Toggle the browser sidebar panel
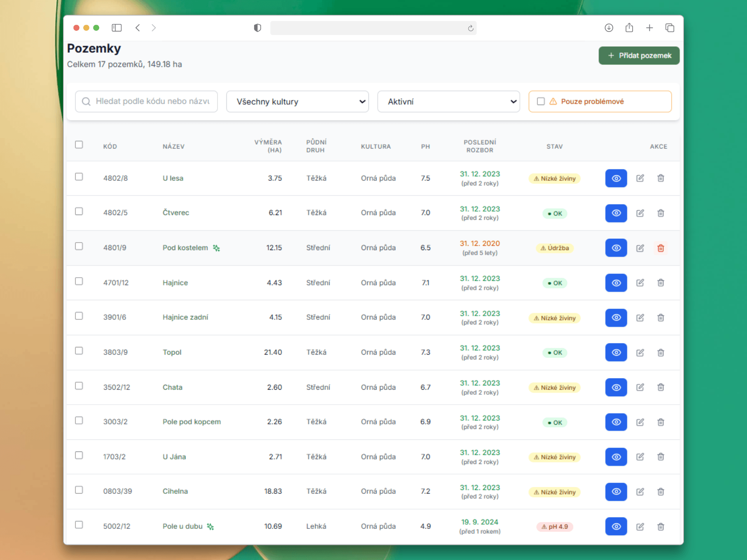The width and height of the screenshot is (747, 560). point(116,28)
